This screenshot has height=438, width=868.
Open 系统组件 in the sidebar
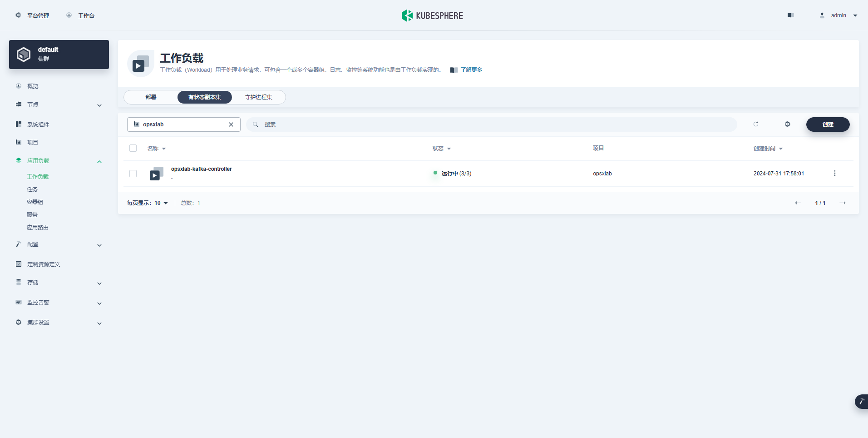38,124
